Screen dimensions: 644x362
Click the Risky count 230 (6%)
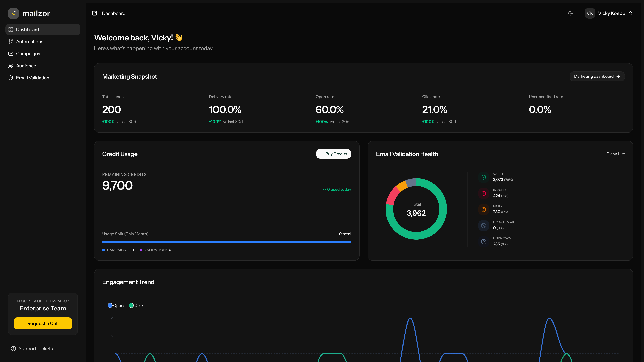click(x=500, y=212)
